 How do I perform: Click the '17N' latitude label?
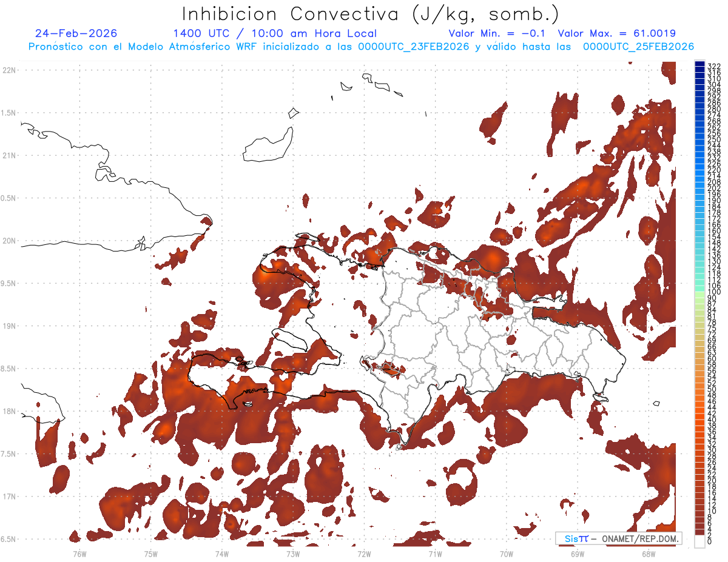9,497
